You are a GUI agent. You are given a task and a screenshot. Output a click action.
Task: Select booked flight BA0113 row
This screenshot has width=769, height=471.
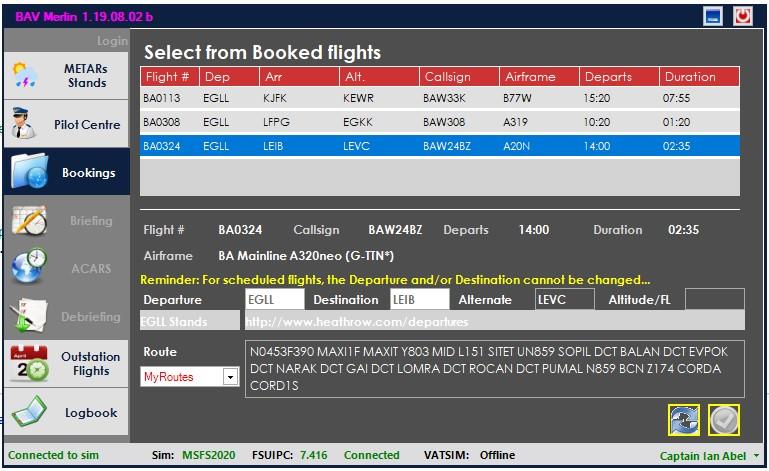point(440,98)
